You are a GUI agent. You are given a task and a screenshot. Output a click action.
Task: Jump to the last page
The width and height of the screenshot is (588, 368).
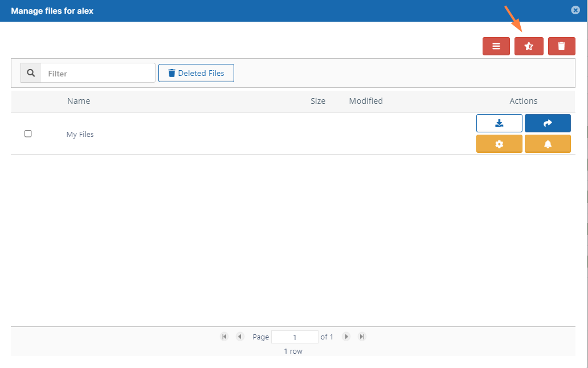tap(362, 337)
